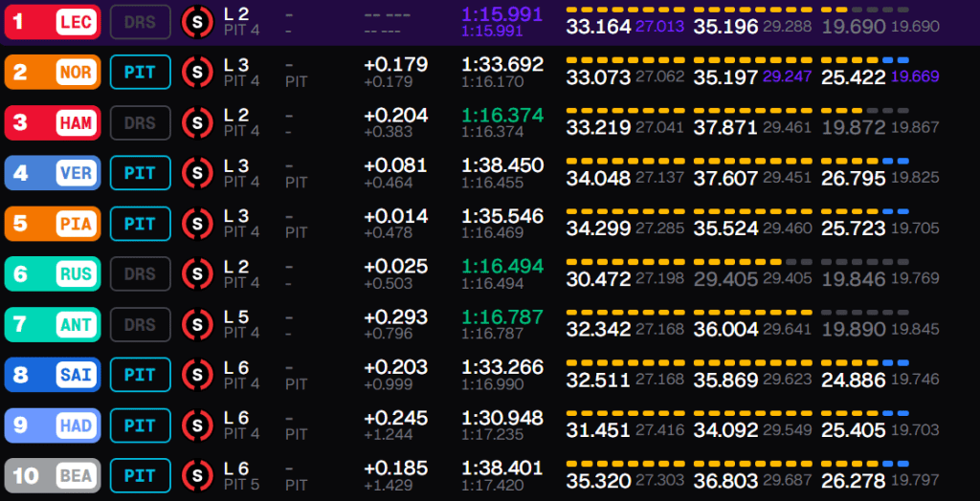The width and height of the screenshot is (980, 501).
Task: Click the PIT indicator in VER's row
Action: point(141,173)
